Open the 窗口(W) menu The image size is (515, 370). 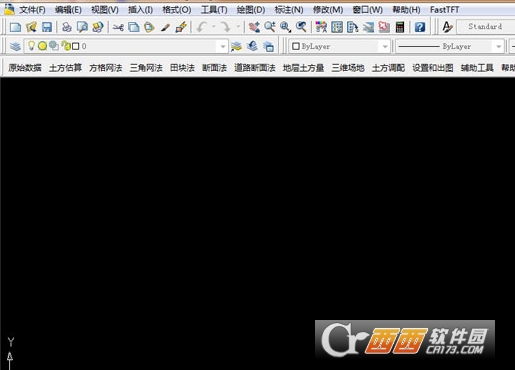pyautogui.click(x=368, y=10)
